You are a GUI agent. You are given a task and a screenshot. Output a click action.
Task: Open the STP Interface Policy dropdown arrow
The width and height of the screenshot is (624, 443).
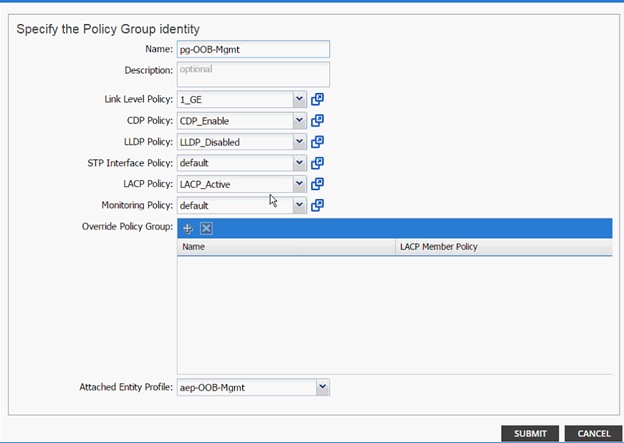pyautogui.click(x=299, y=163)
